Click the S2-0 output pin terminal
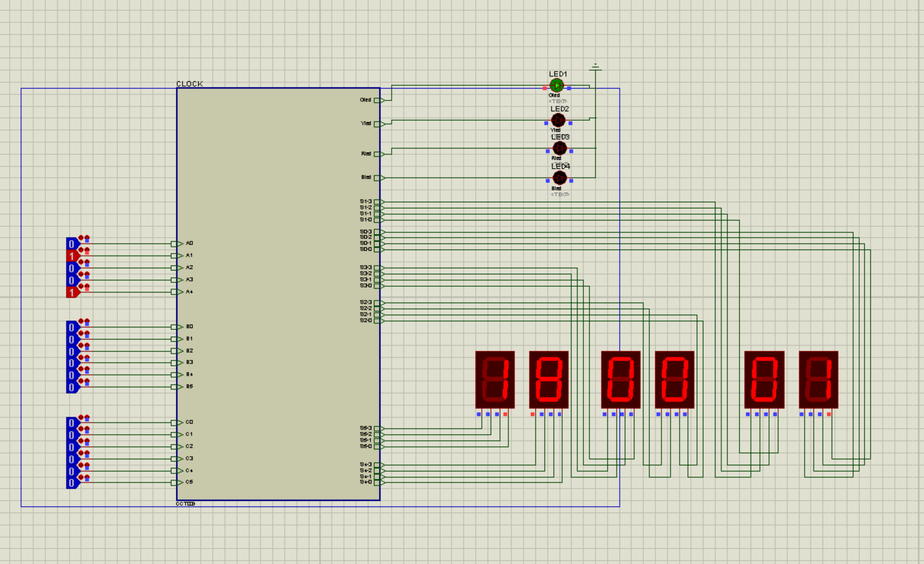The image size is (924, 564). click(379, 321)
